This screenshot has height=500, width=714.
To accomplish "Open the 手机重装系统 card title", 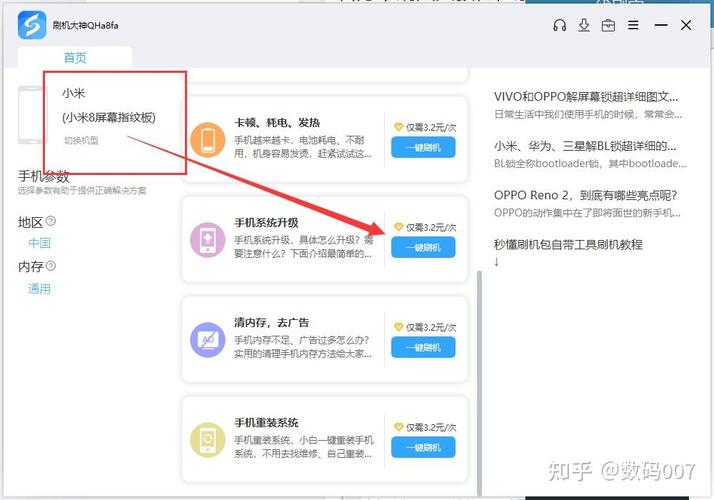I will (266, 423).
